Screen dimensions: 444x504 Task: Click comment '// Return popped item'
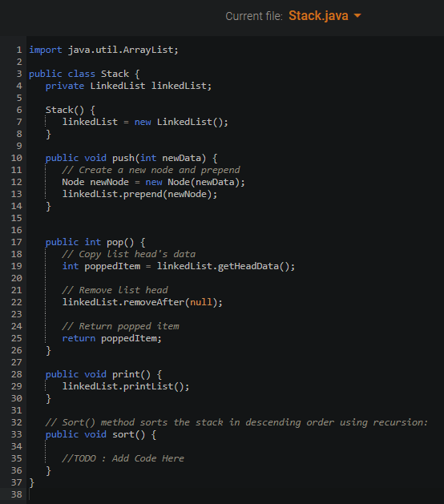pyautogui.click(x=120, y=326)
